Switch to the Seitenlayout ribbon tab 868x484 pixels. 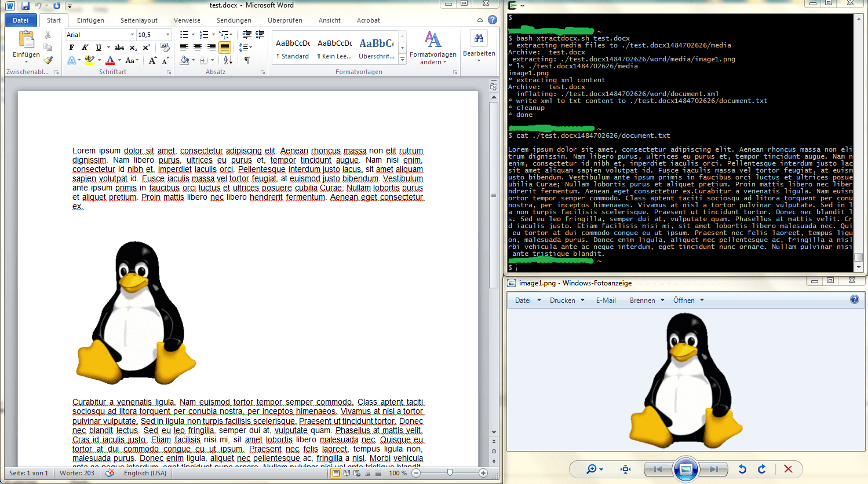pyautogui.click(x=139, y=20)
